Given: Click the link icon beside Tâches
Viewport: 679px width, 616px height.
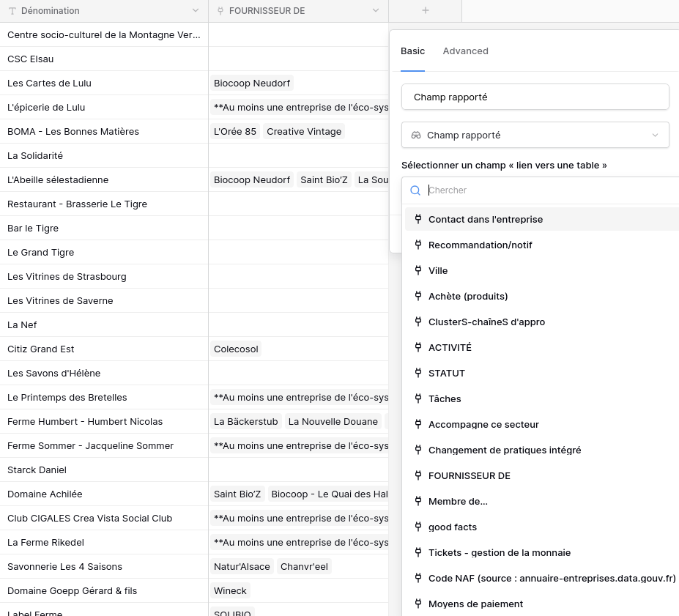Looking at the screenshot, I should [418, 398].
